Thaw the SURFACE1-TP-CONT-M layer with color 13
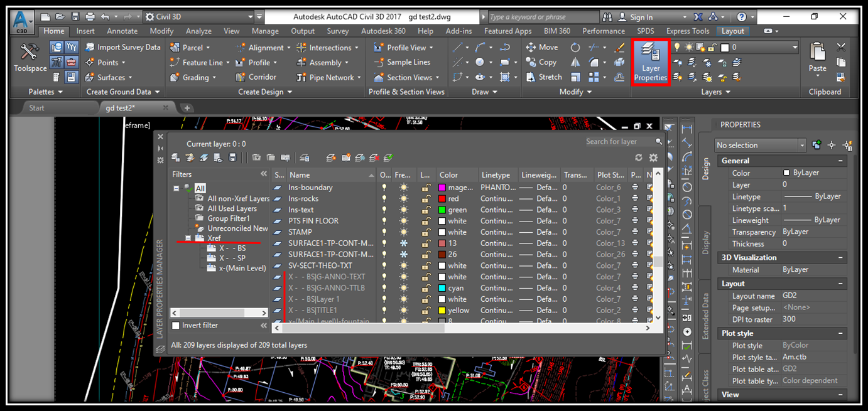Screen dimensions: 868x411 (x=403, y=243)
